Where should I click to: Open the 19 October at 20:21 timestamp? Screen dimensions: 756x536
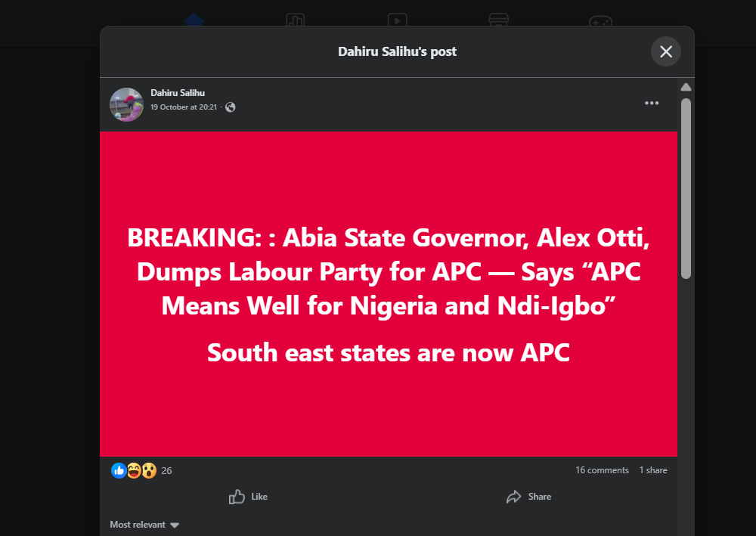[x=184, y=107]
